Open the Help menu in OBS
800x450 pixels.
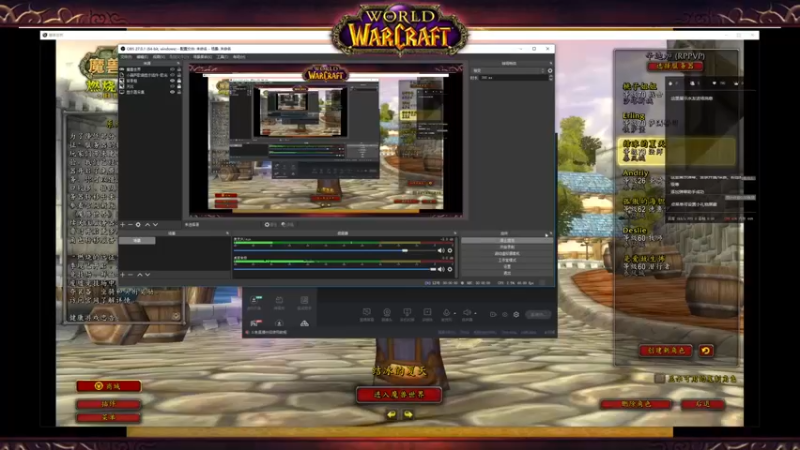point(239,57)
